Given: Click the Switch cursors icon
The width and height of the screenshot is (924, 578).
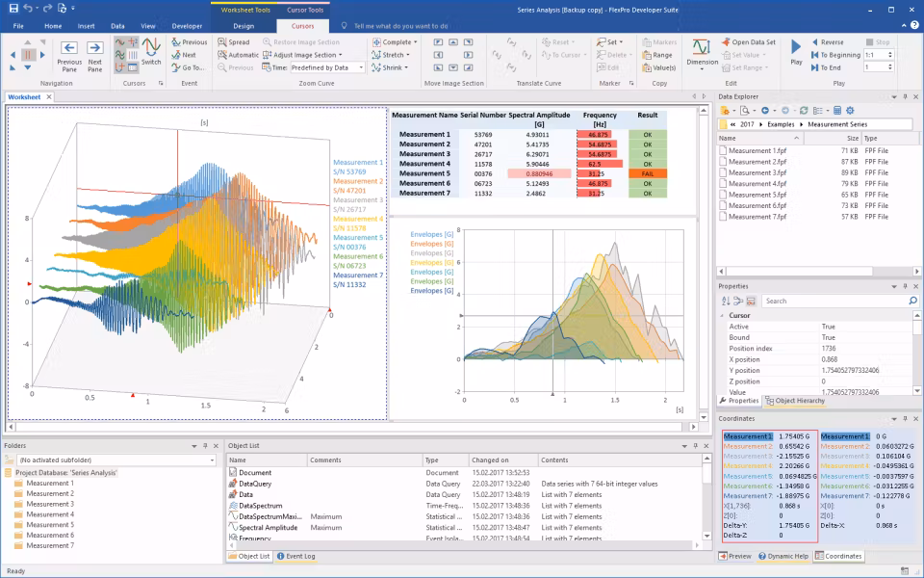Looking at the screenshot, I should pos(151,48).
